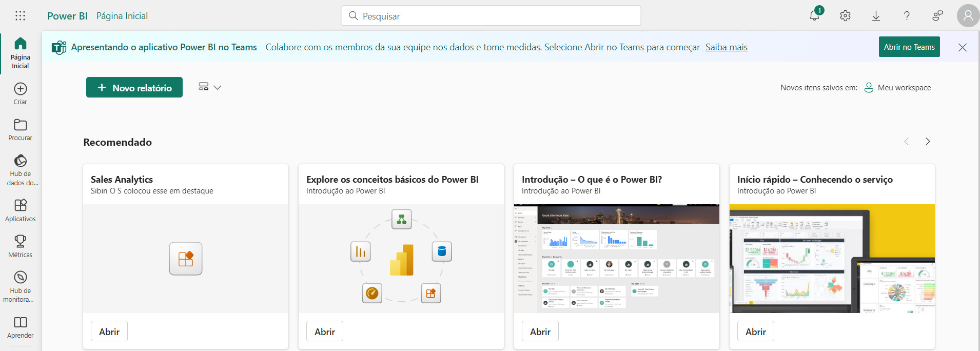980x351 pixels.
Task: Open the app launcher grid icon
Action: click(20, 16)
